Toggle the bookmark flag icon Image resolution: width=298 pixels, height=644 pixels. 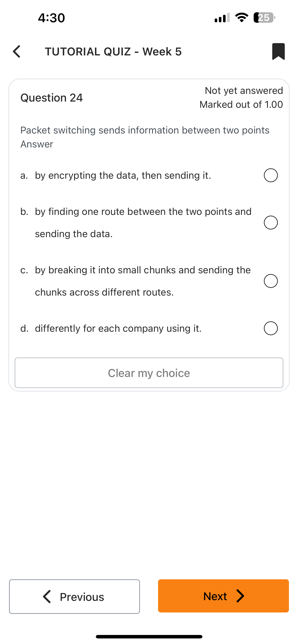pos(278,51)
